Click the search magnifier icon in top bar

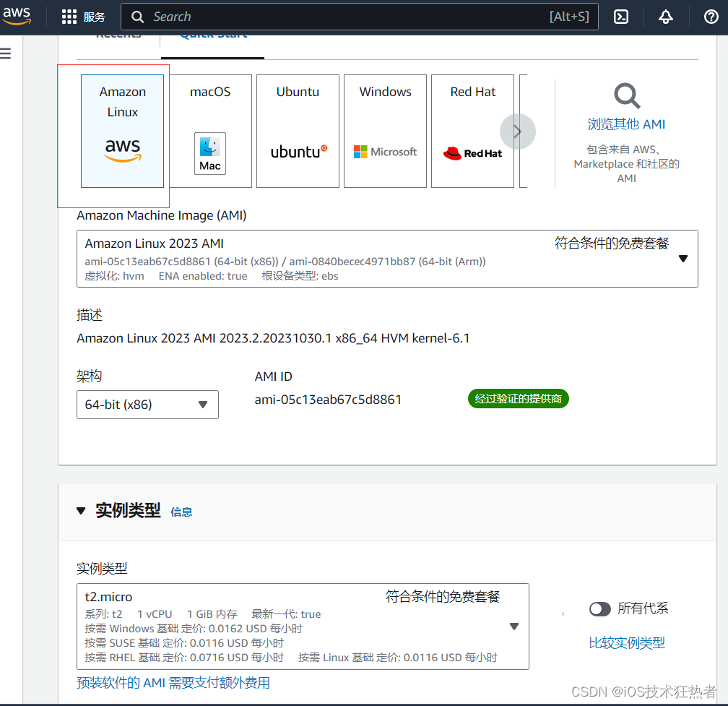point(137,17)
